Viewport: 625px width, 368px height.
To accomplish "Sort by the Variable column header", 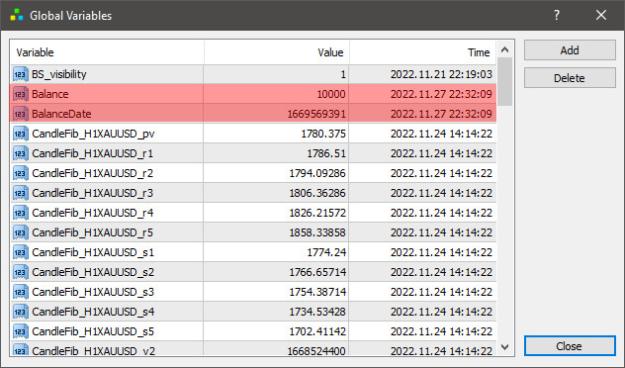I will (107, 52).
